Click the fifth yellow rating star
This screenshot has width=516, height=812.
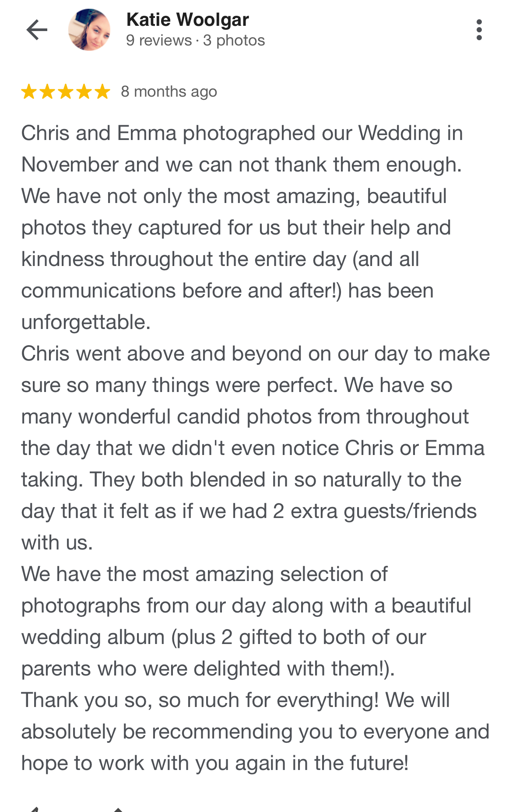tap(102, 92)
